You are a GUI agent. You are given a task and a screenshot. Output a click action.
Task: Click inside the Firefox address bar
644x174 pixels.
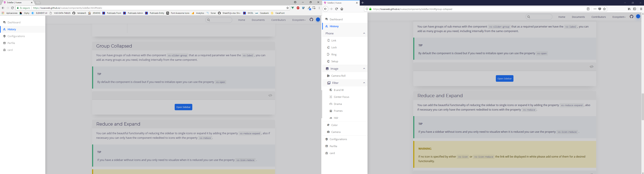[475, 9]
